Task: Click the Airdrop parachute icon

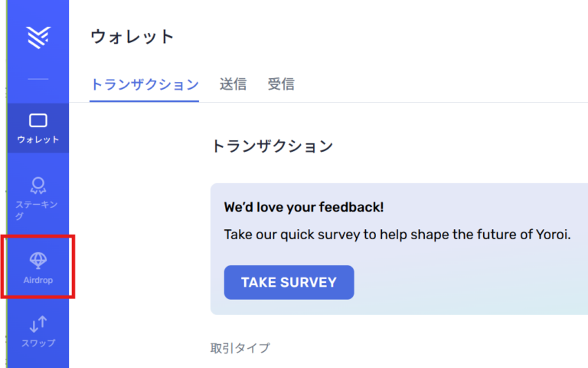Action: click(x=38, y=260)
